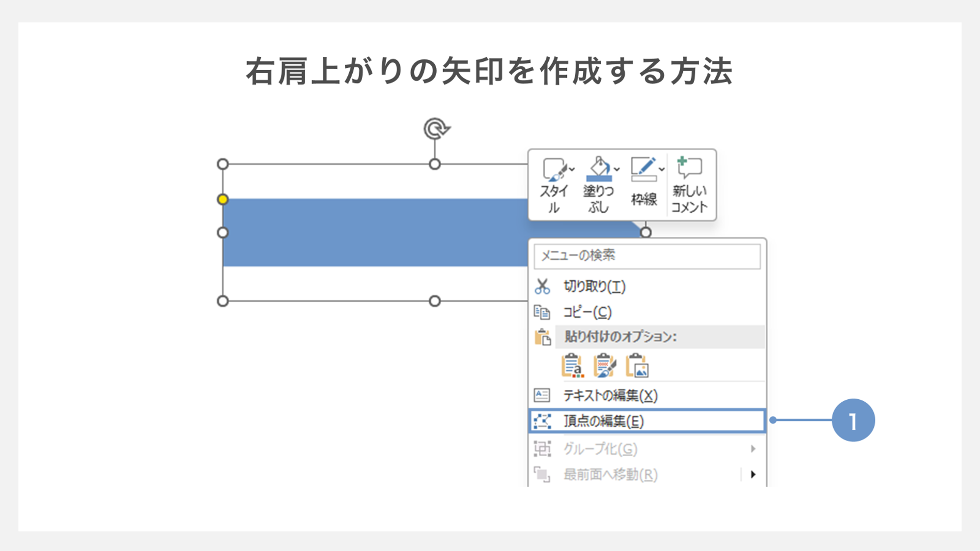The width and height of the screenshot is (980, 551).
Task: Click the bring-to-front icon beside 最前面へ移動
Action: pos(542,474)
